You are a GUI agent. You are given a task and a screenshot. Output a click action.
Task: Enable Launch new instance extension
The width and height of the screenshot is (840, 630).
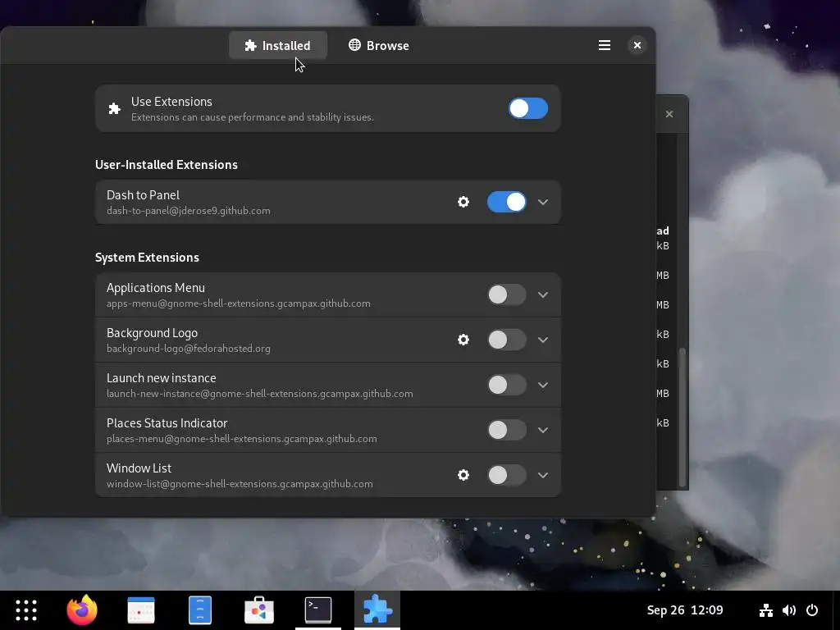pos(507,385)
